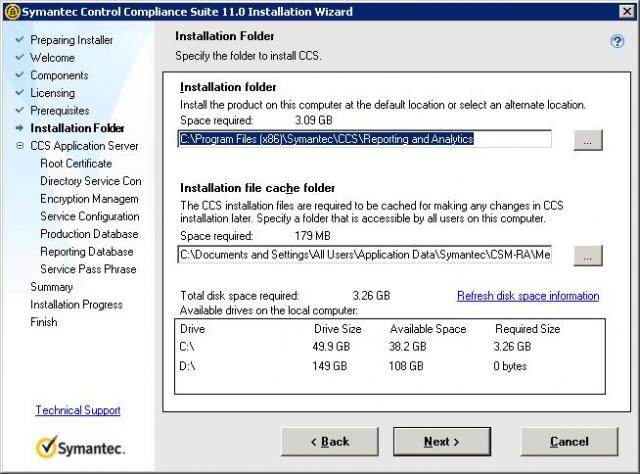Viewport: 640px width, 474px height.
Task: Cancel the installation wizard
Action: (569, 441)
